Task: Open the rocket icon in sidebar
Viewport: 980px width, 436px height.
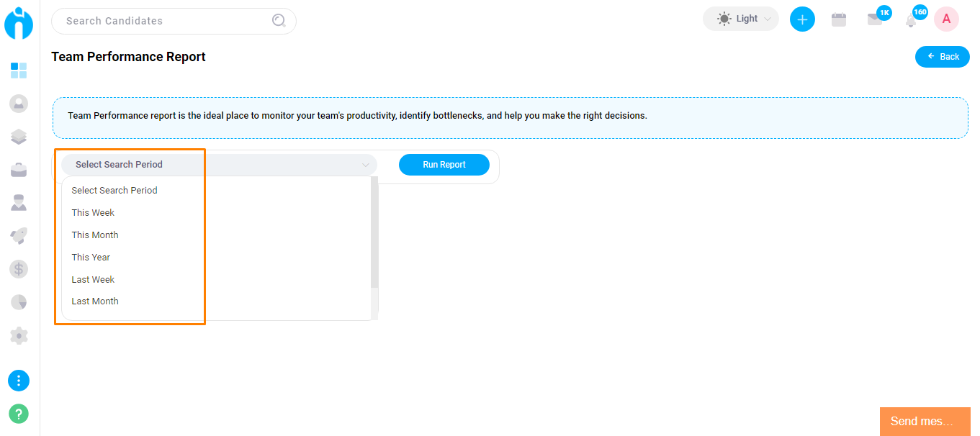Action: coord(19,236)
